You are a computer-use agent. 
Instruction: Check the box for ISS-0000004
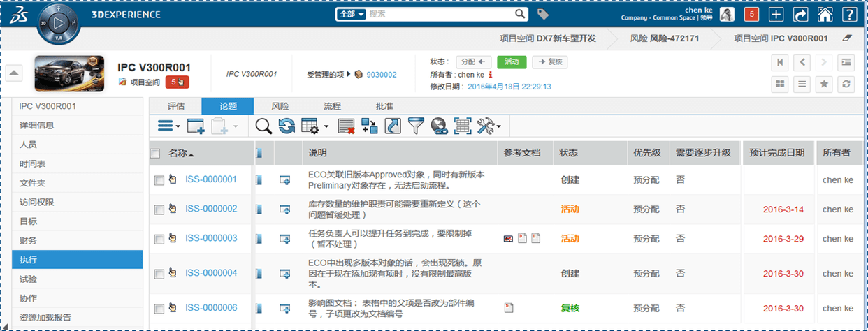click(159, 274)
